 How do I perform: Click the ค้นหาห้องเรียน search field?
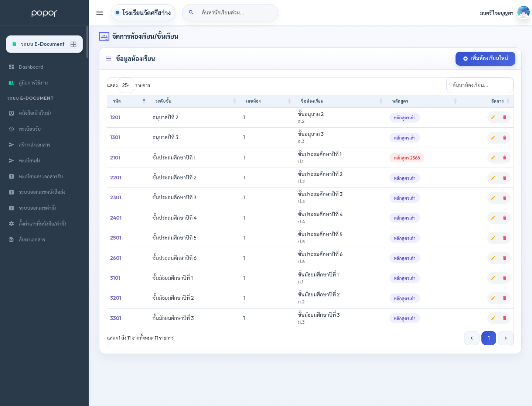click(480, 85)
